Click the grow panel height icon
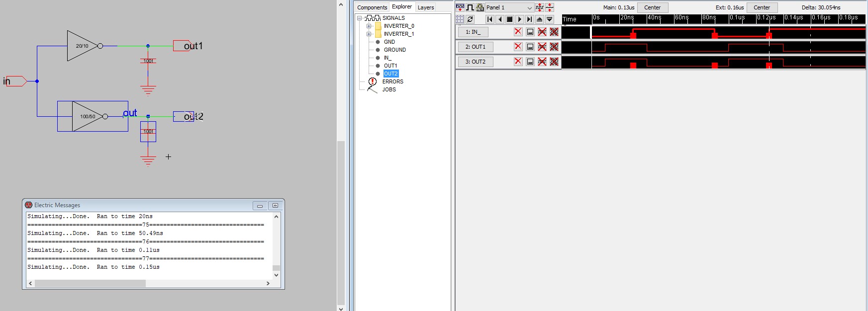Viewport: 868px width, 311px height. coord(540,7)
